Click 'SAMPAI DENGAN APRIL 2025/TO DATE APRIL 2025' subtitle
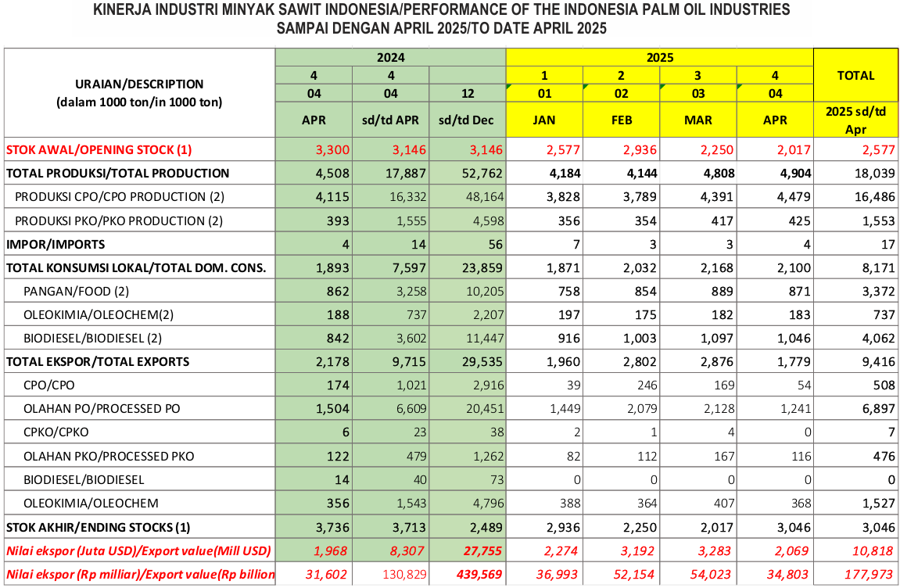This screenshot has width=900, height=588. (x=441, y=28)
